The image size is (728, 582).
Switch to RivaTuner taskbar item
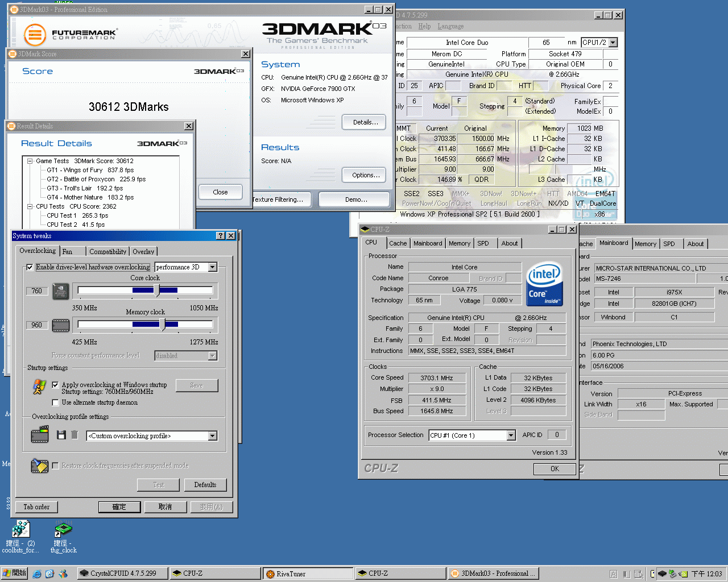307,573
